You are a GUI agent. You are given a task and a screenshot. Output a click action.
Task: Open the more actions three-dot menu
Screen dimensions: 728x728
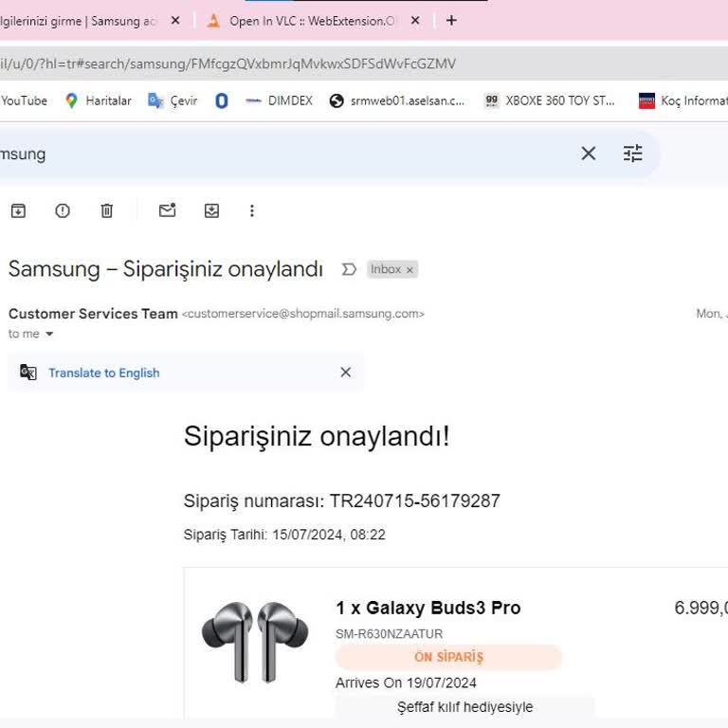[252, 210]
